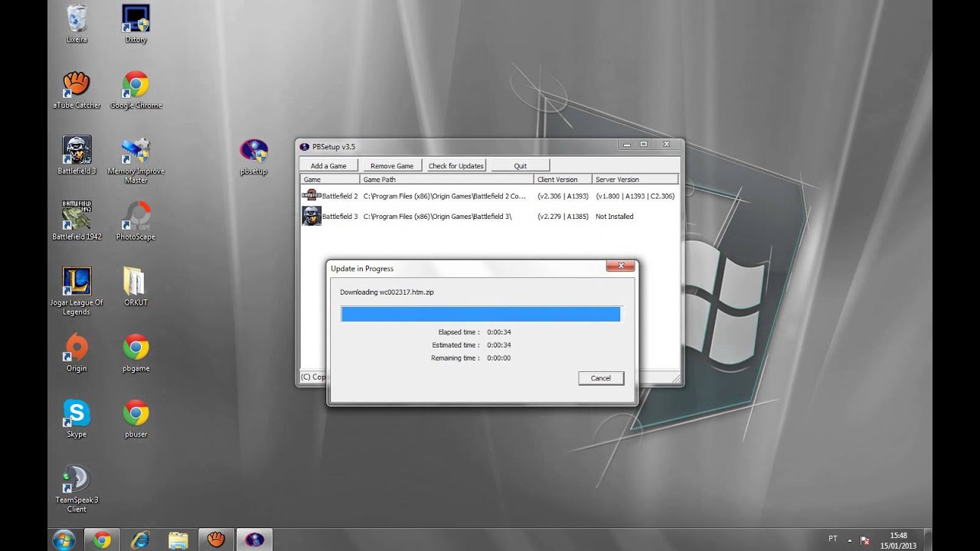Screen dimensions: 980x551
Task: Click client version (v2.279 | A1385)
Action: pyautogui.click(x=563, y=217)
